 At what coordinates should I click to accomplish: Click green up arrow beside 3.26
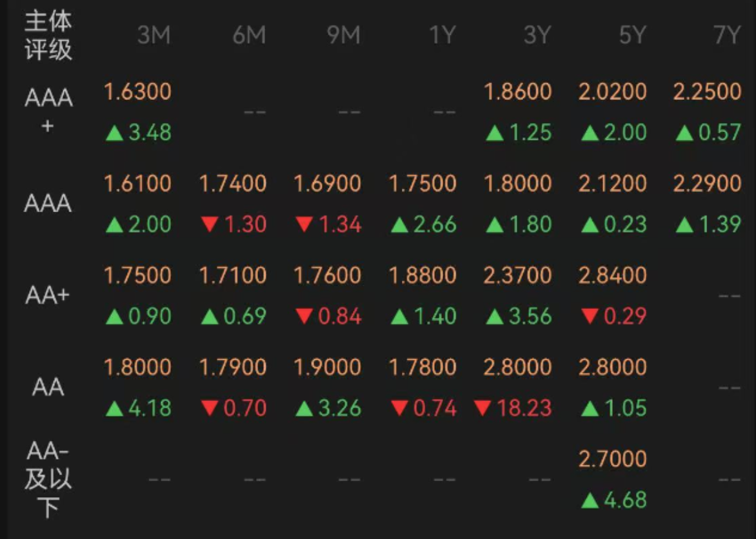click(x=304, y=409)
